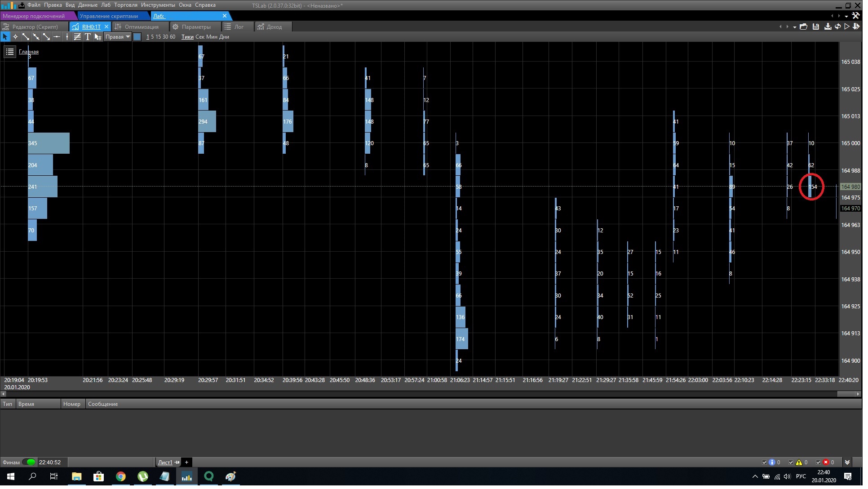
Task: Open the Торговля menu
Action: (x=126, y=5)
